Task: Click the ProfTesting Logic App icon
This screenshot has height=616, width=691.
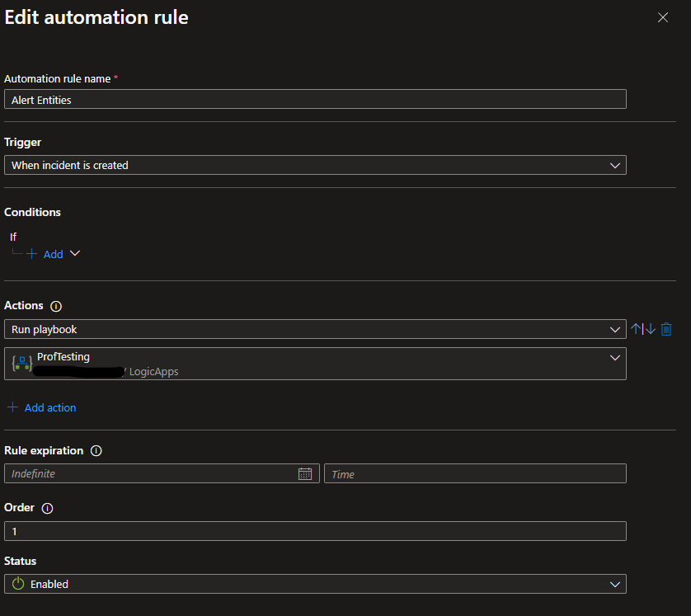Action: pyautogui.click(x=22, y=363)
